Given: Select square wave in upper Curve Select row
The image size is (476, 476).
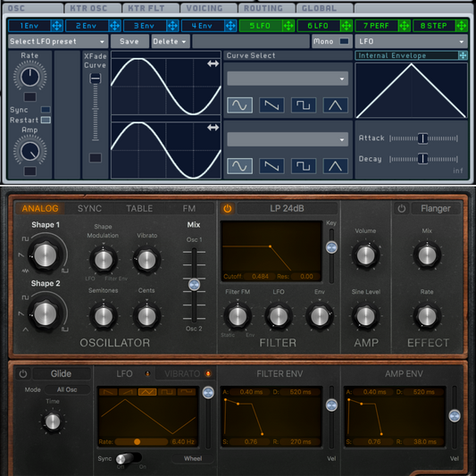Looking at the screenshot, I should point(304,105).
